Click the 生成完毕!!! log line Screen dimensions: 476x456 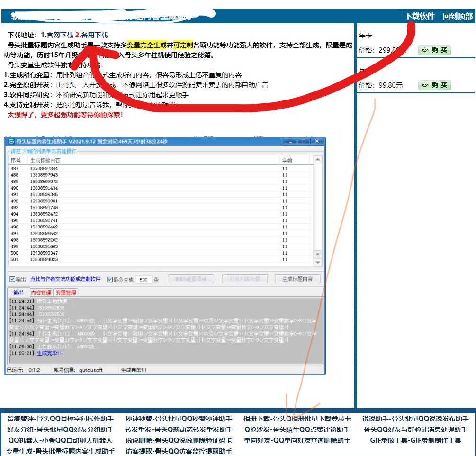[x=50, y=353]
